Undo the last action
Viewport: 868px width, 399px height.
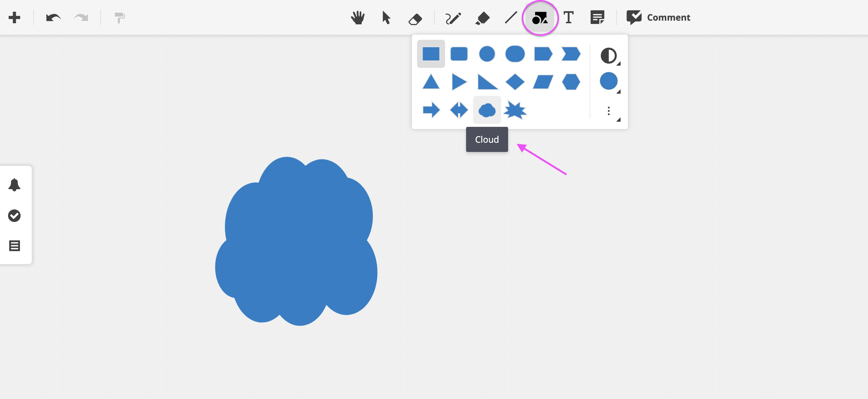(53, 17)
